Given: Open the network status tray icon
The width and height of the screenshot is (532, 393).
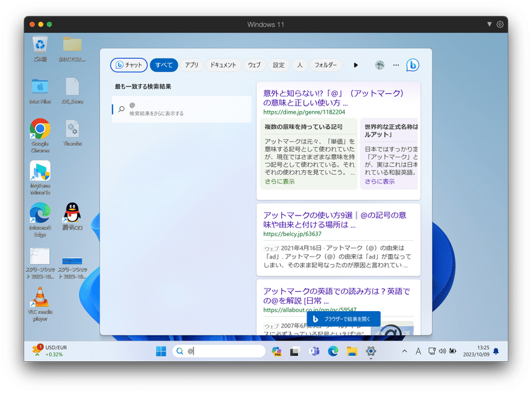Looking at the screenshot, I should pos(432,351).
